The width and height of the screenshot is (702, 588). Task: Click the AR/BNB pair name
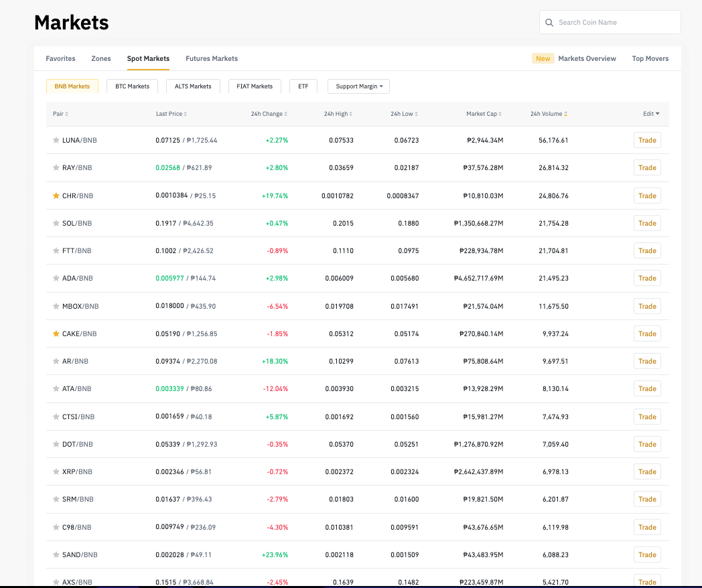pyautogui.click(x=75, y=361)
